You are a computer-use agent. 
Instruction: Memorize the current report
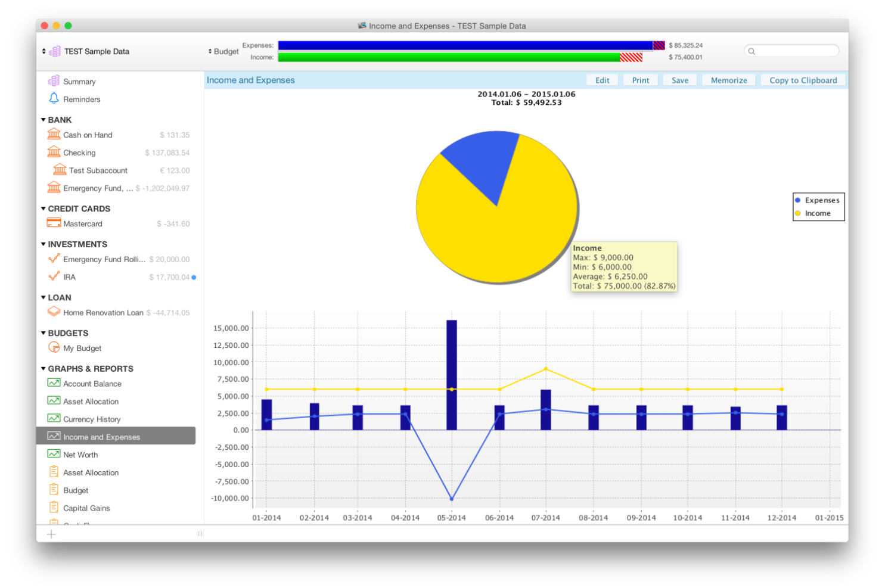click(728, 80)
